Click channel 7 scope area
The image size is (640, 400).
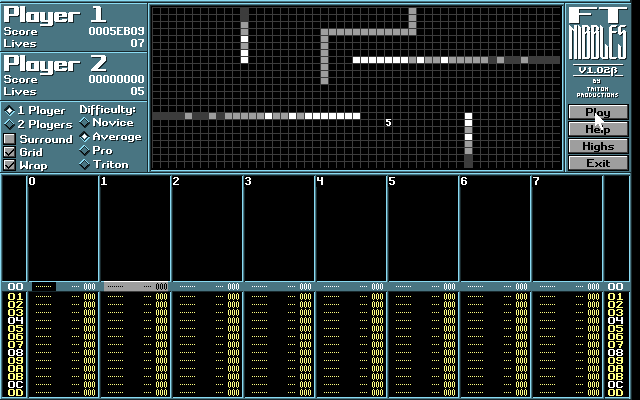pyautogui.click(x=567, y=232)
